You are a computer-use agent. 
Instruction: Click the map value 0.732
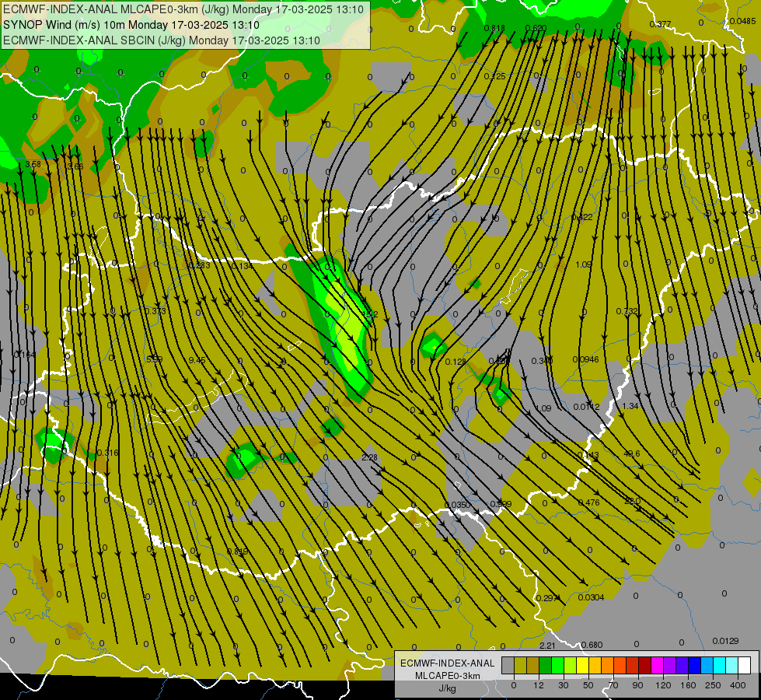(x=627, y=311)
